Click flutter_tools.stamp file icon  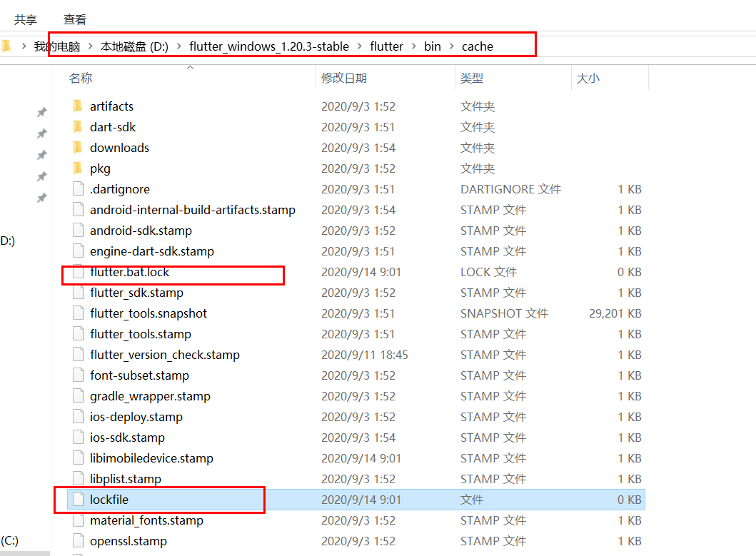pyautogui.click(x=78, y=334)
